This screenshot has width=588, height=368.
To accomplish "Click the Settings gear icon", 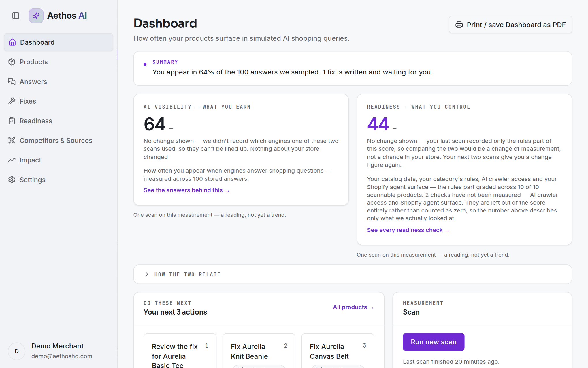I will pos(12,180).
